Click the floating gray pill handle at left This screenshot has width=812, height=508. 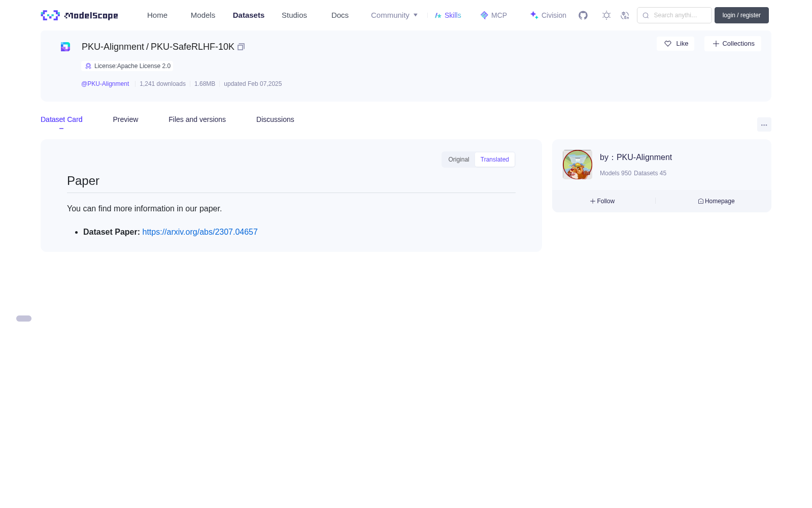tap(24, 319)
